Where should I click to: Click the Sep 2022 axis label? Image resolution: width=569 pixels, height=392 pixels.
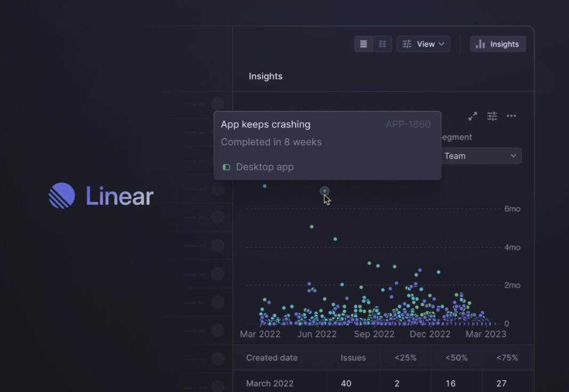tap(374, 334)
